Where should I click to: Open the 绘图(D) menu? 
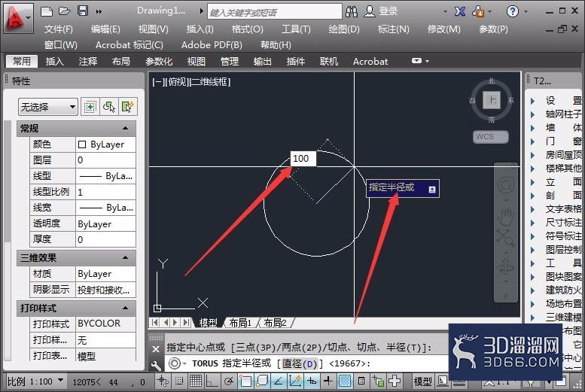[x=343, y=29]
